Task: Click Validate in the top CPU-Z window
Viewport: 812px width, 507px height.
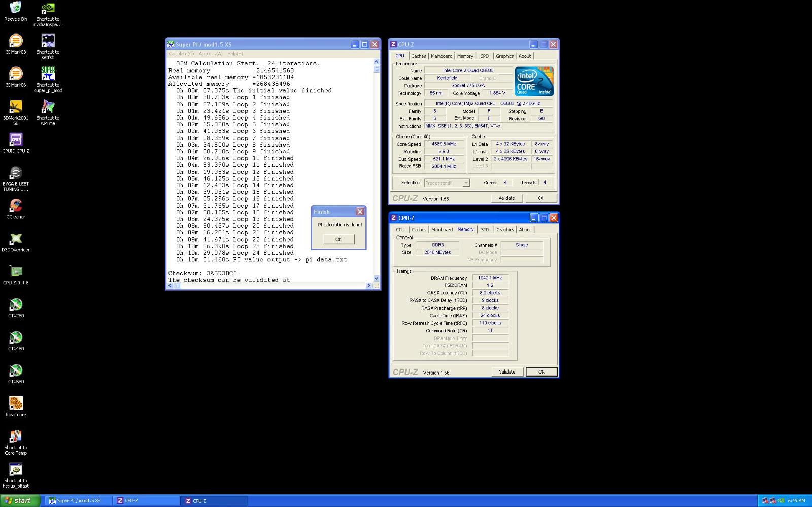Action: click(x=506, y=198)
